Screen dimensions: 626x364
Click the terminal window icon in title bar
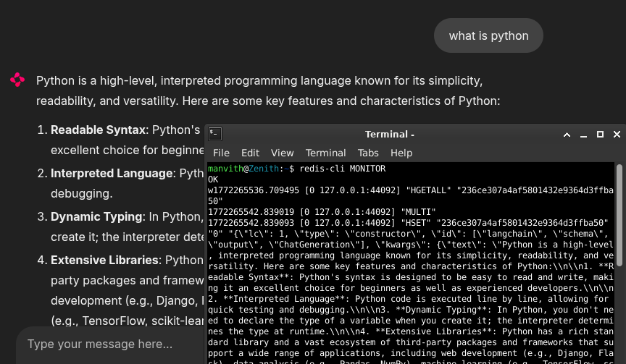click(x=215, y=134)
